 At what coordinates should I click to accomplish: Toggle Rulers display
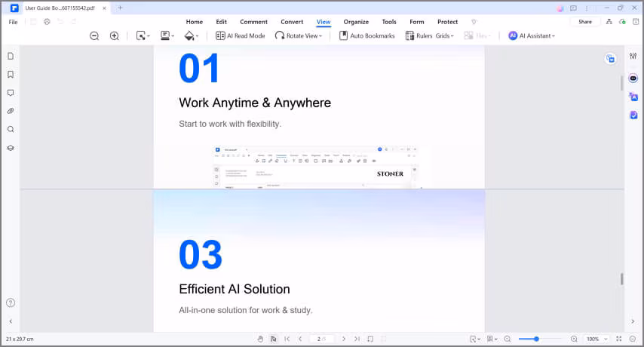tap(419, 35)
